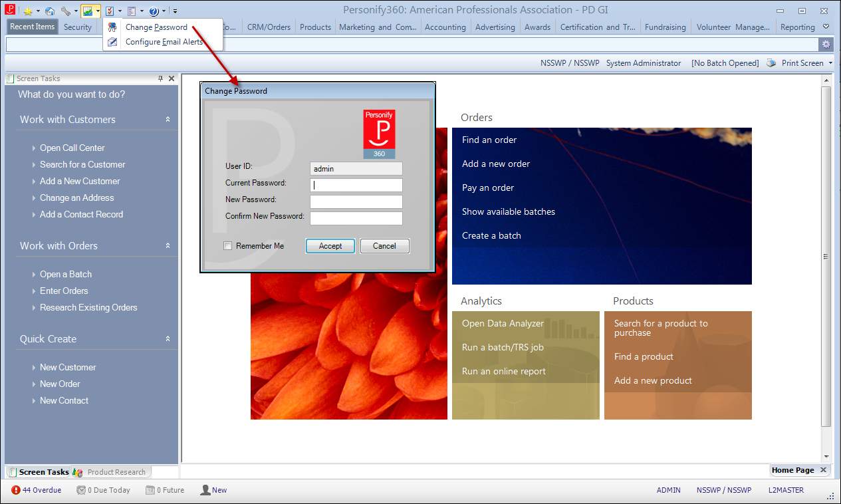841x504 pixels.
Task: Collapse the Quick Create section
Action: tap(168, 339)
